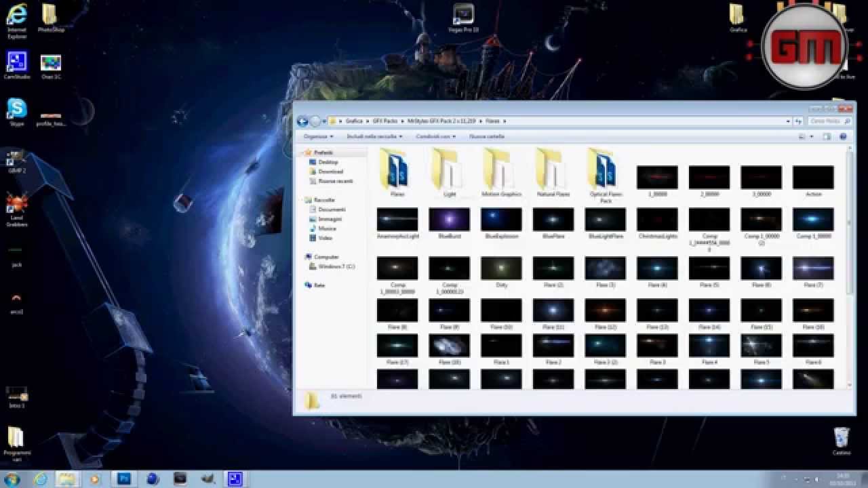Go forward in Explorer navigation
868x488 pixels.
[x=315, y=121]
